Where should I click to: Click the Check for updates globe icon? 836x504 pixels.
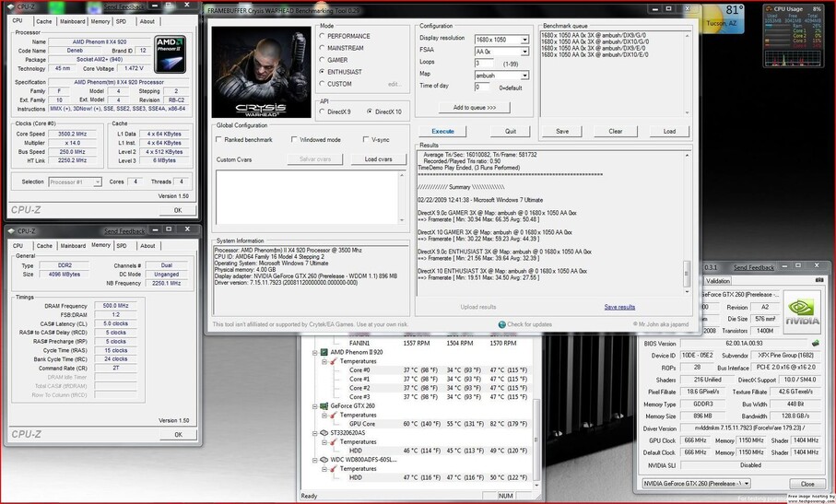501,324
